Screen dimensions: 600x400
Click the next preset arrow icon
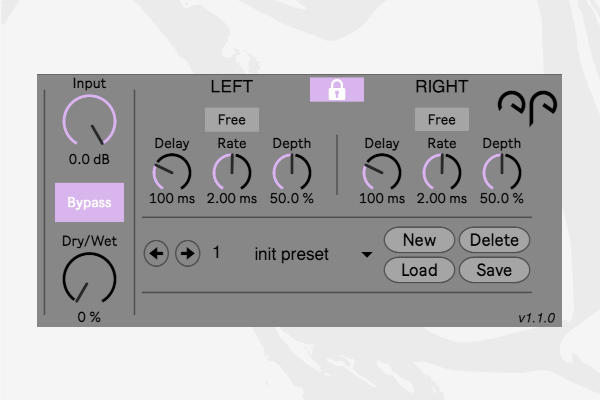click(187, 253)
